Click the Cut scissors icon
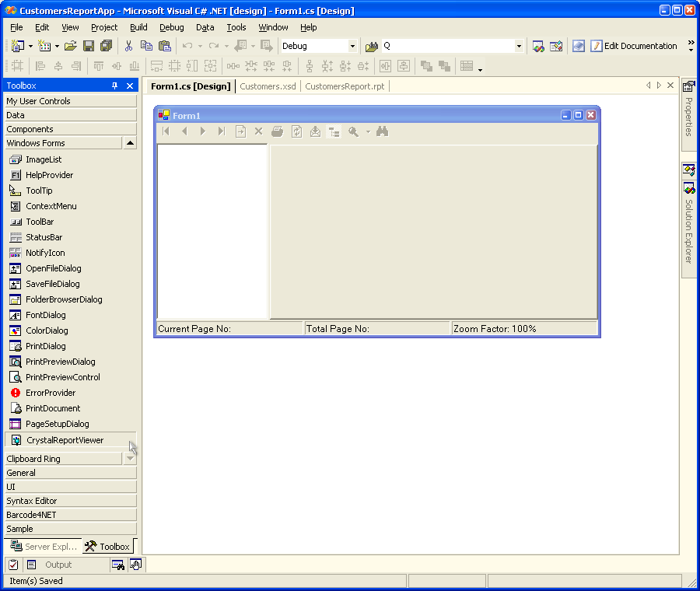 coord(128,46)
